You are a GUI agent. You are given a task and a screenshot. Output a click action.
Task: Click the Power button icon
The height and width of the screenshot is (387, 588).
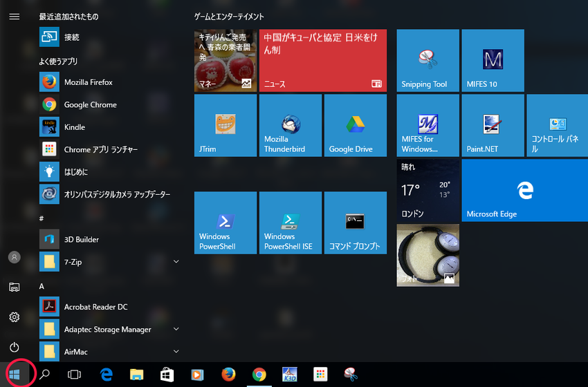coord(15,348)
